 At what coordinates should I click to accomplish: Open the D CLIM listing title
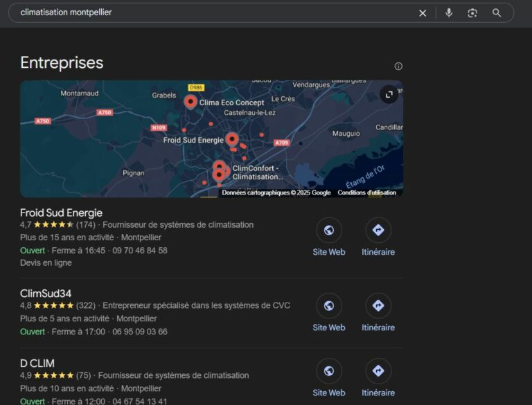pyautogui.click(x=37, y=363)
